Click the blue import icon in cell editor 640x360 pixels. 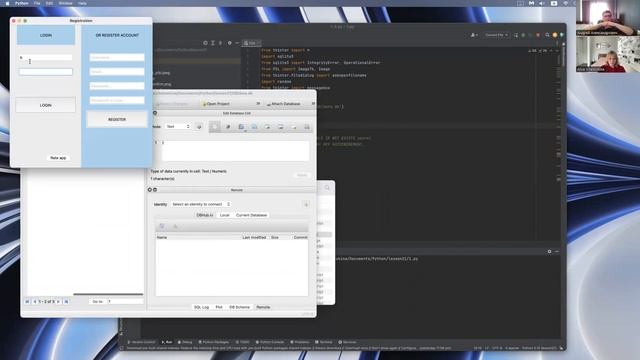click(x=241, y=127)
